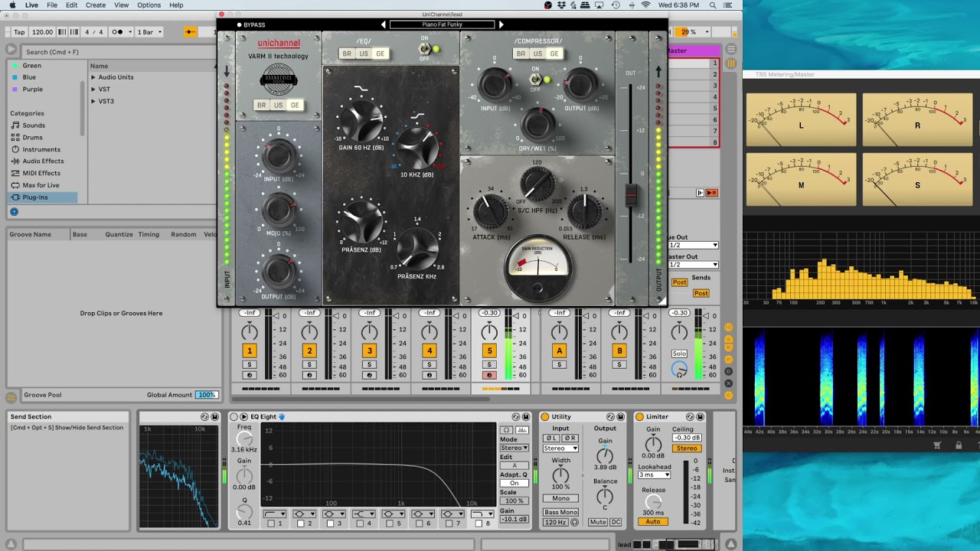
Task: Click Purple color tag in browser
Action: coord(27,90)
